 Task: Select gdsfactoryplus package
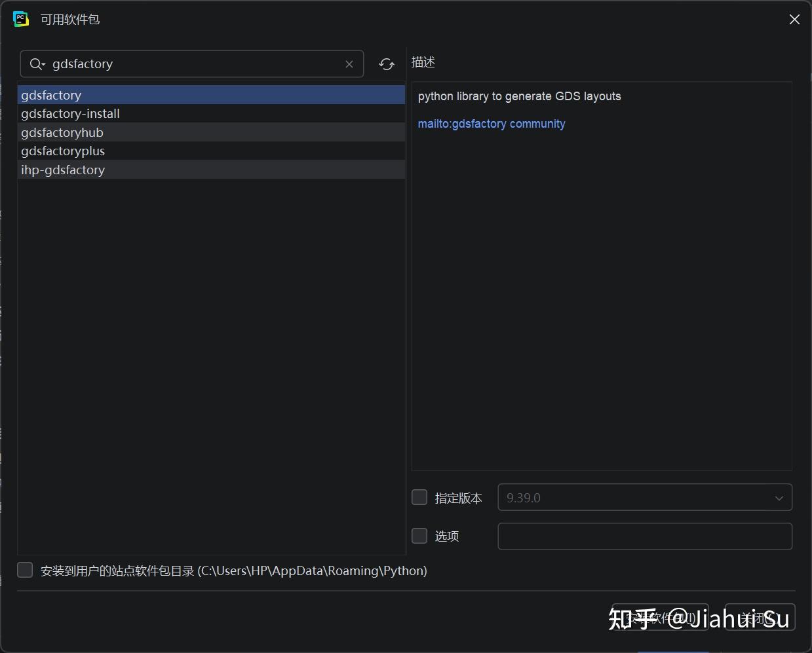pyautogui.click(x=211, y=151)
